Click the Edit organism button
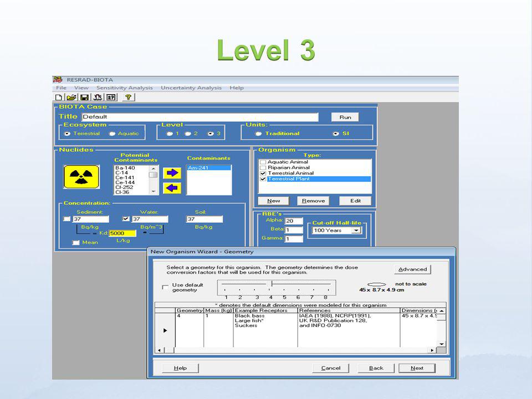Screen dimensions: 532x399 click(355, 201)
